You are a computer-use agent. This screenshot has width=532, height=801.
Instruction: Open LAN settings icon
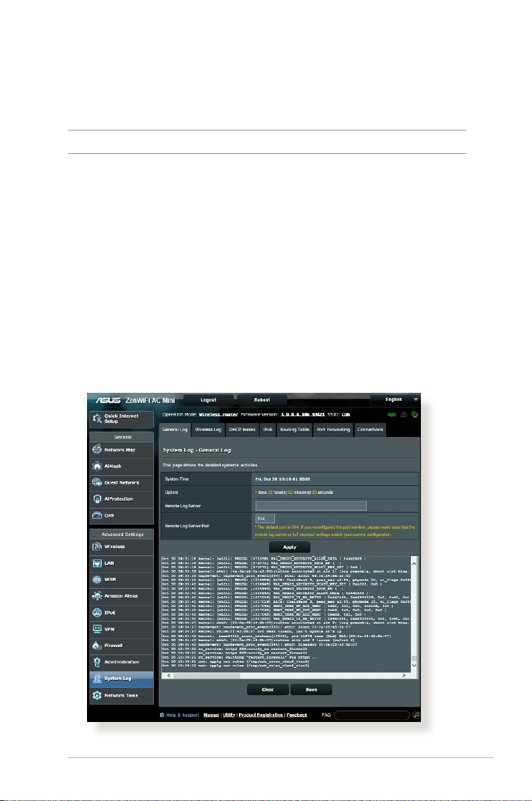[96, 563]
